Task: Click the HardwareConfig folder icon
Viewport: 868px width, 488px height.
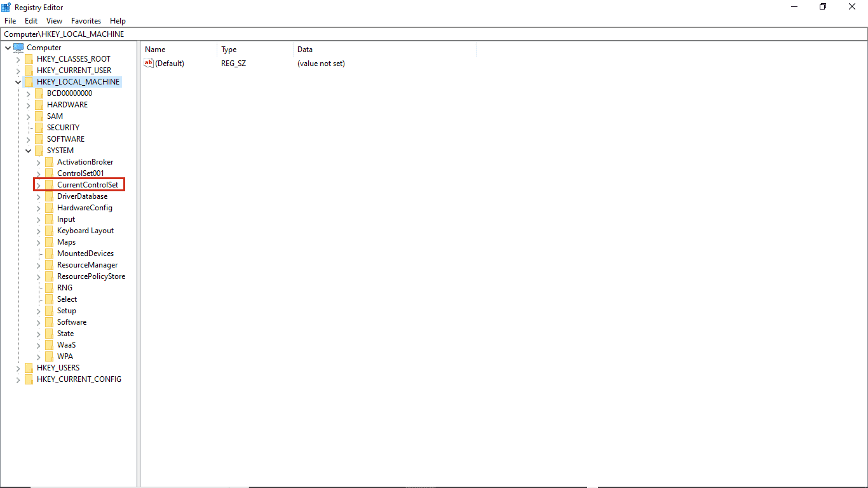Action: tap(49, 208)
